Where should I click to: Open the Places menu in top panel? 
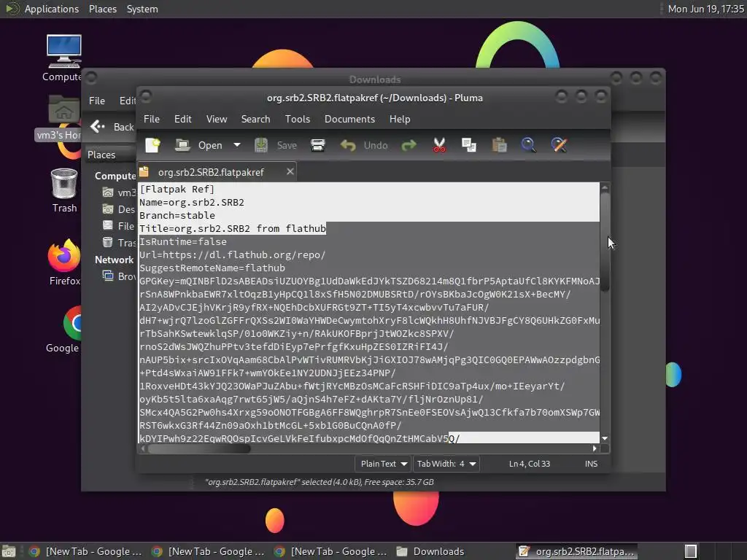click(102, 9)
